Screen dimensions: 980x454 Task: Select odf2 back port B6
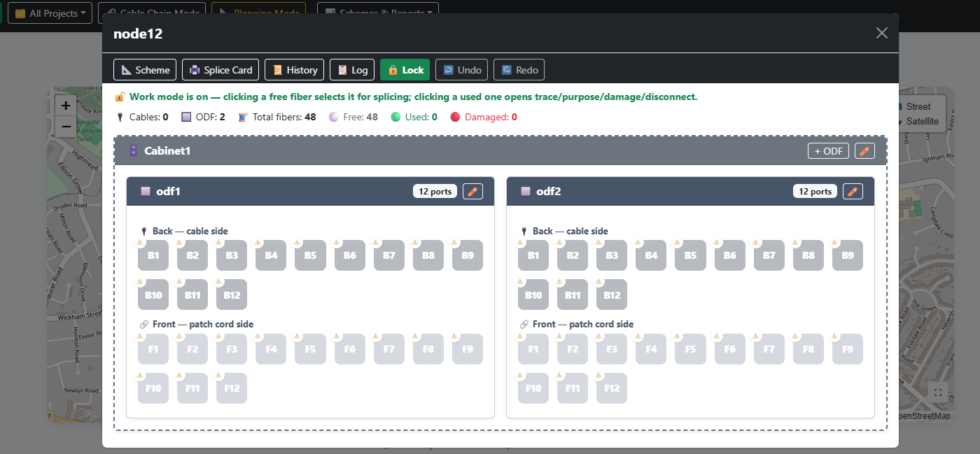point(730,255)
